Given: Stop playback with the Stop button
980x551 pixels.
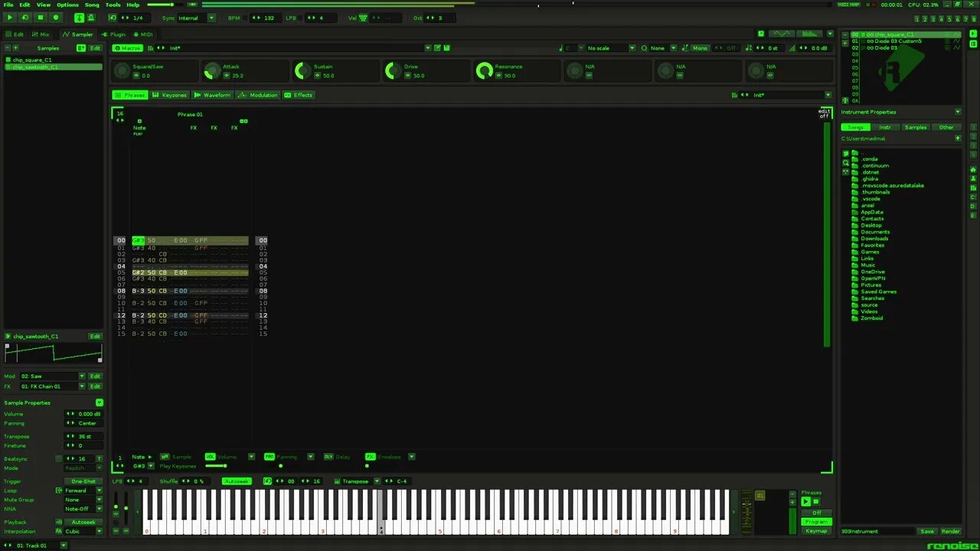Looking at the screenshot, I should tap(40, 18).
